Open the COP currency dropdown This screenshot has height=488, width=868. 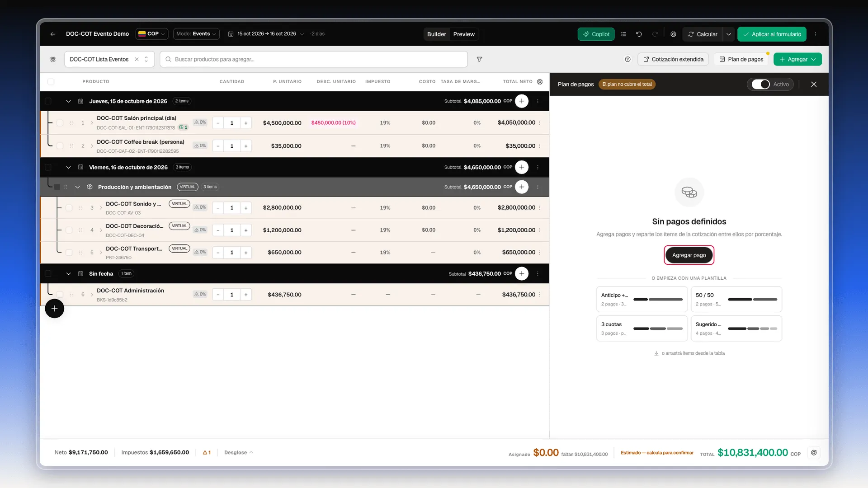(x=152, y=34)
